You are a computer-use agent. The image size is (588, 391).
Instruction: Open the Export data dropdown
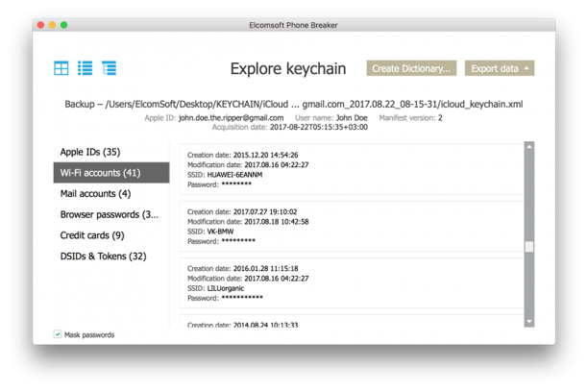click(499, 68)
